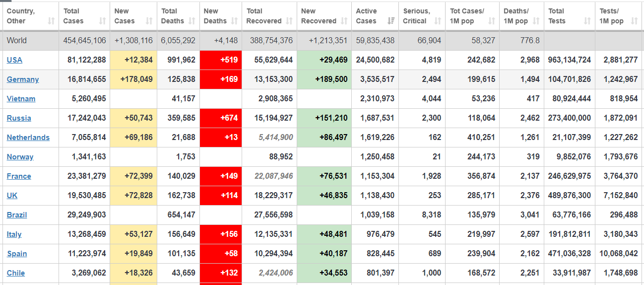Click USA new deaths +519 cell

point(221,60)
